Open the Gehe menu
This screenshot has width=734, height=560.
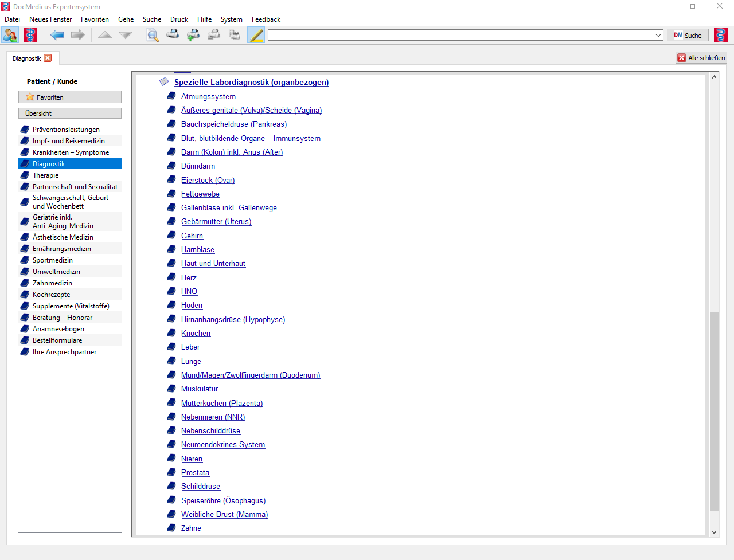pyautogui.click(x=126, y=19)
